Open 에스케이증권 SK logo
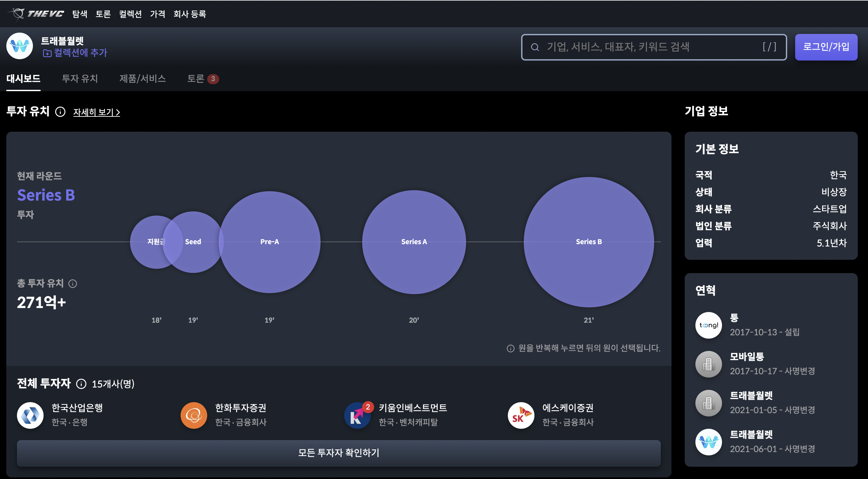This screenshot has height=479, width=868. click(x=521, y=415)
